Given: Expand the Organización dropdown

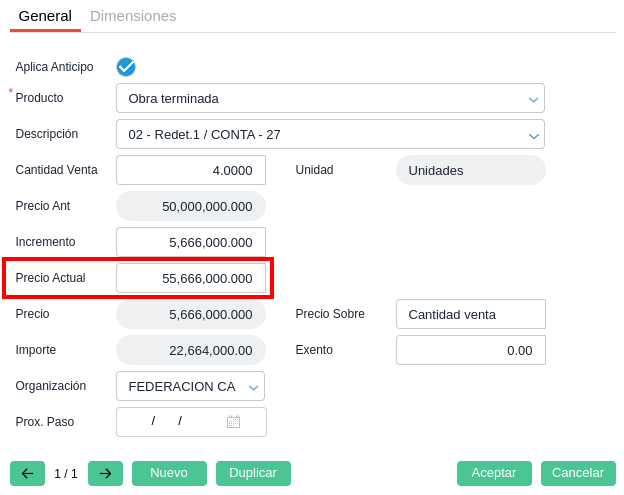Looking at the screenshot, I should 253,386.
